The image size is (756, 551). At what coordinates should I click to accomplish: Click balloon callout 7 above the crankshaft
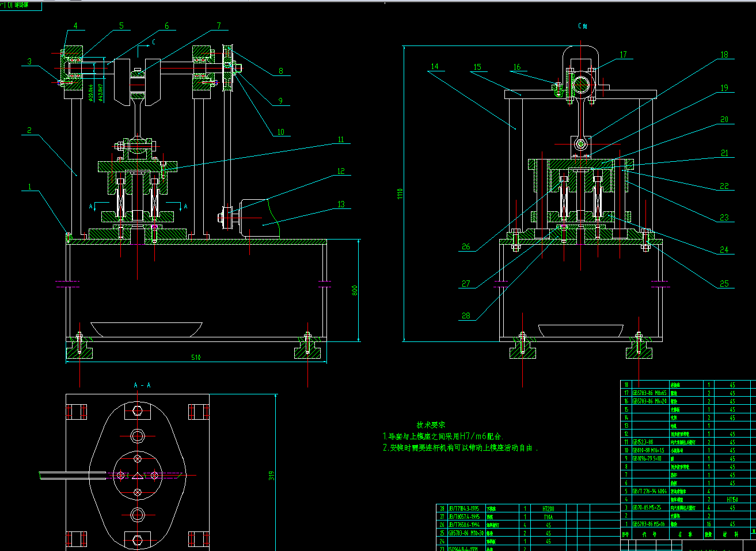(219, 26)
